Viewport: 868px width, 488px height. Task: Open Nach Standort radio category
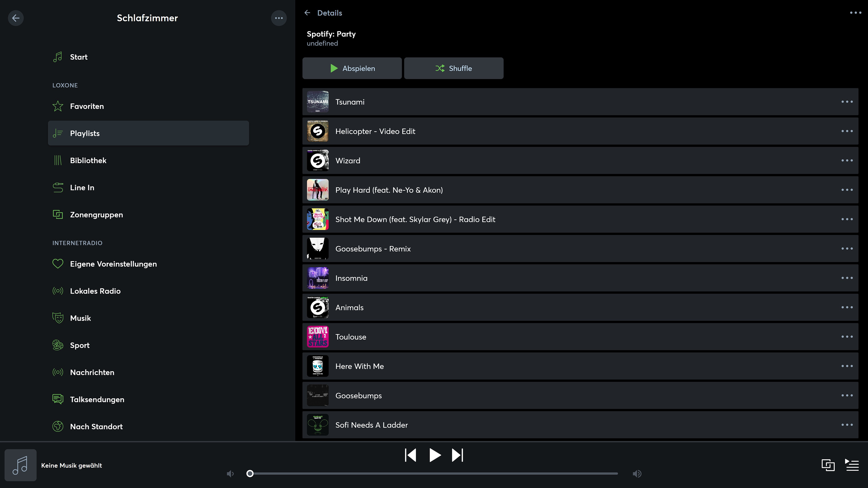148,426
